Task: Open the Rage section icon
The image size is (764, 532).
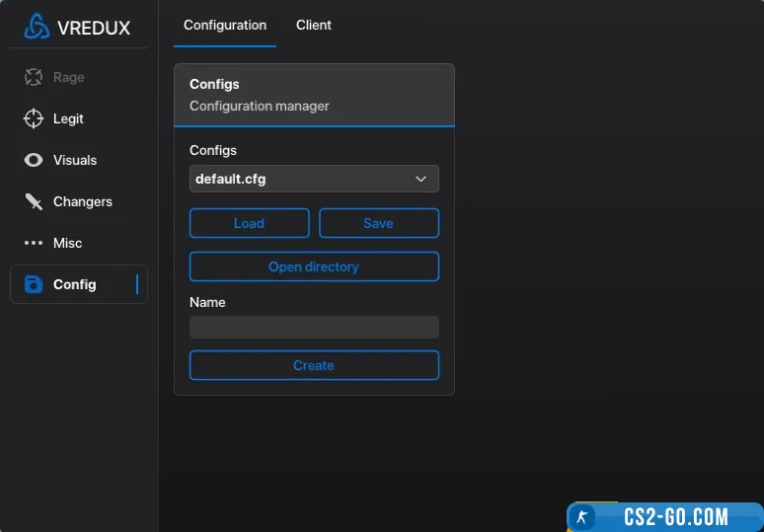Action: click(34, 77)
